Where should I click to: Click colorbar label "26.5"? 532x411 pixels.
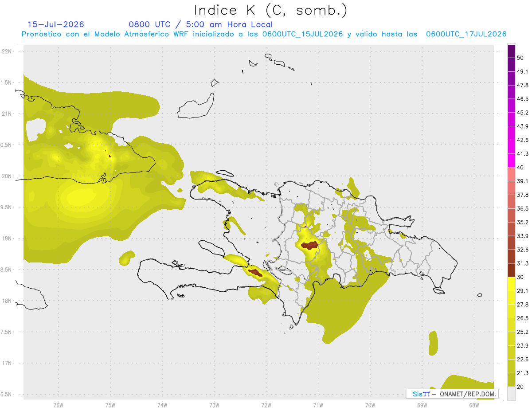[x=523, y=318]
